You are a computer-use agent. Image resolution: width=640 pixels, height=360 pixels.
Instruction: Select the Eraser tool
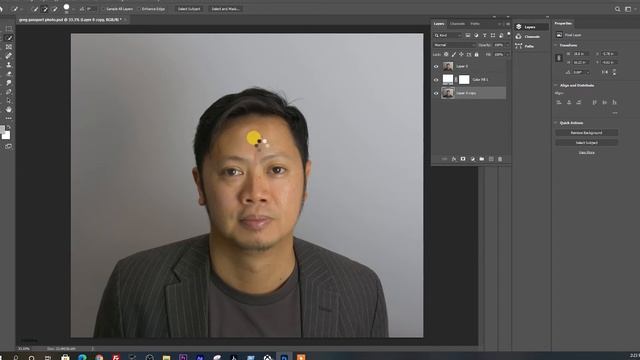coord(9,73)
